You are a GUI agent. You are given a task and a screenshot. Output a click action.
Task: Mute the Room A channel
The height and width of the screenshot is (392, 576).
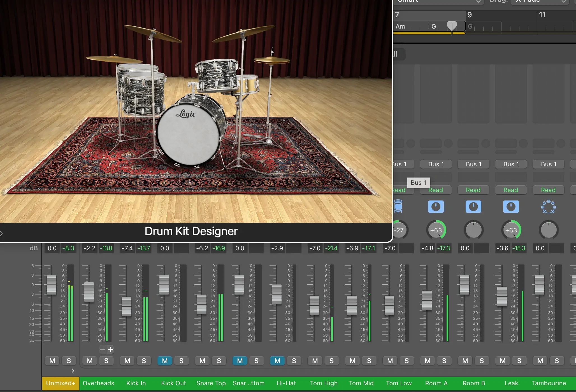tap(428, 361)
